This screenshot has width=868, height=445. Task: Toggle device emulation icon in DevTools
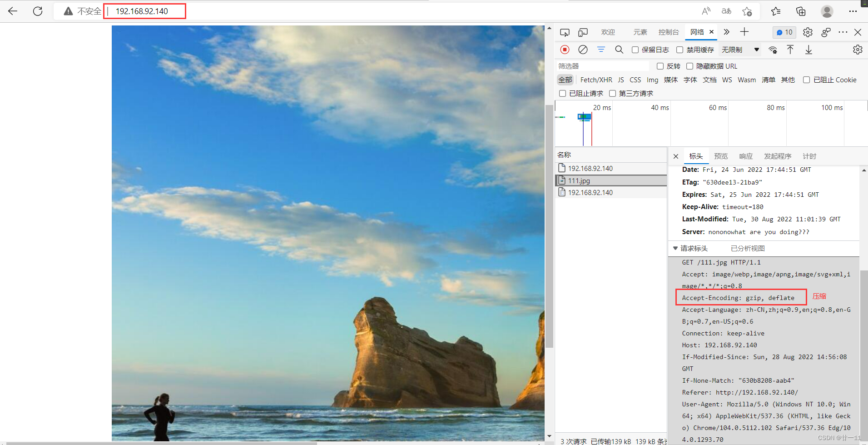(583, 32)
